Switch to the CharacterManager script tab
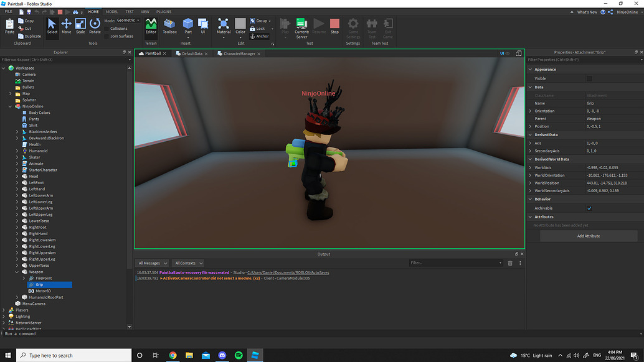Image resolution: width=644 pixels, height=362 pixels. [x=239, y=53]
